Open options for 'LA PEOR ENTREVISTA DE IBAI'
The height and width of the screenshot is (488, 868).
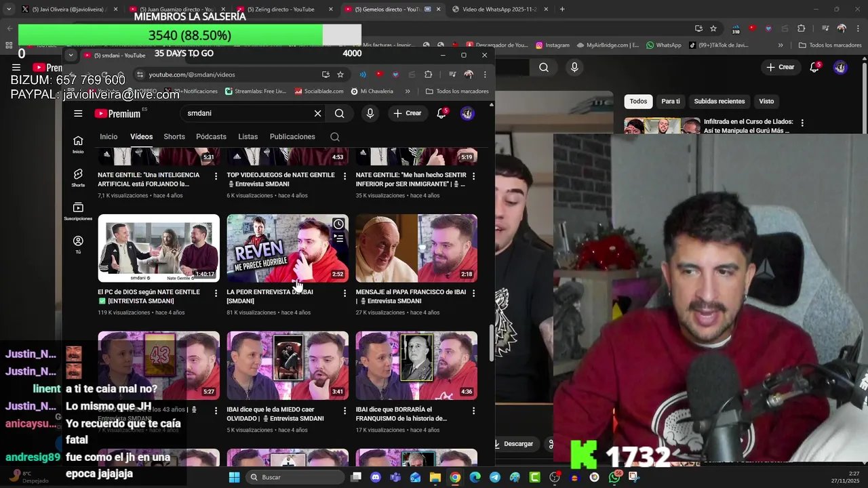click(x=344, y=293)
